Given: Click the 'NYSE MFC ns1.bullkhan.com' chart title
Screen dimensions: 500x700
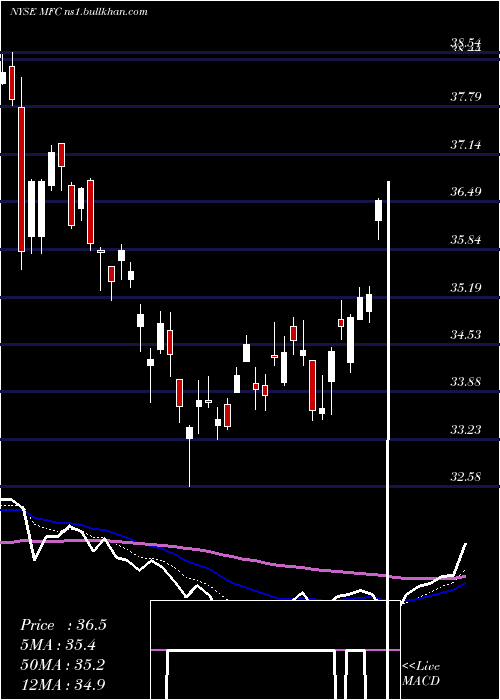Looking at the screenshot, I should pos(79,12).
